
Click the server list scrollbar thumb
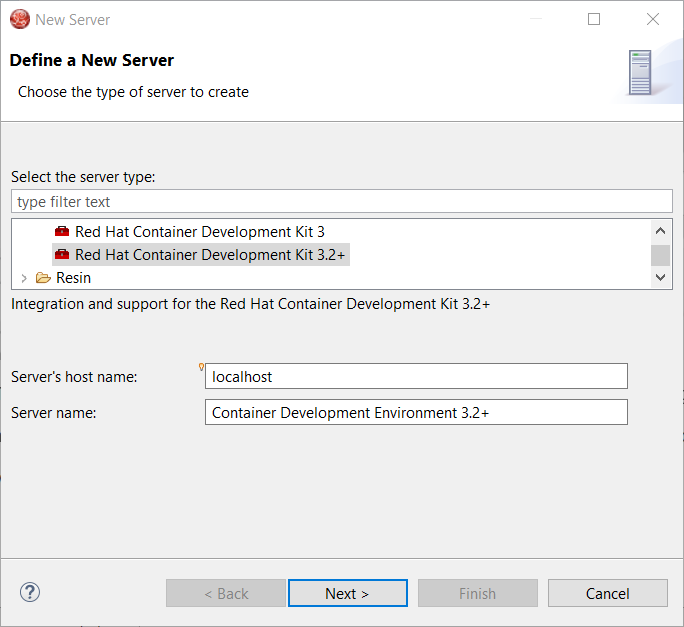(660, 254)
